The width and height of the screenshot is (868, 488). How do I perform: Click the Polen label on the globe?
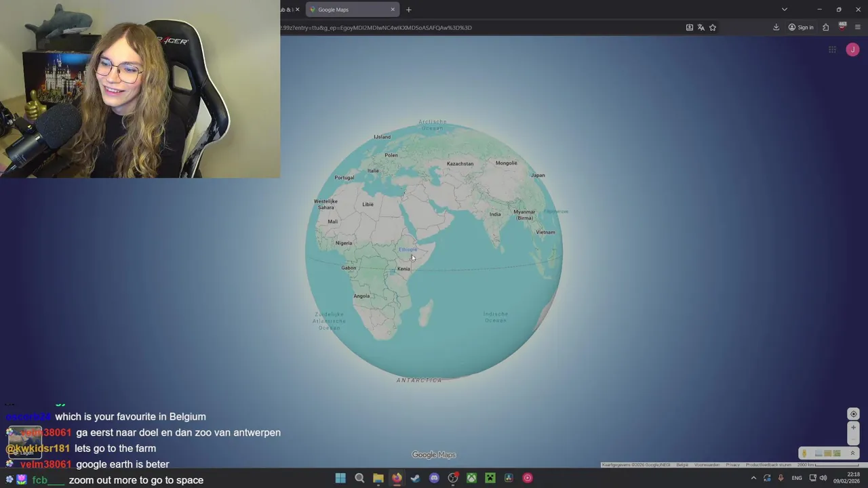(x=391, y=155)
